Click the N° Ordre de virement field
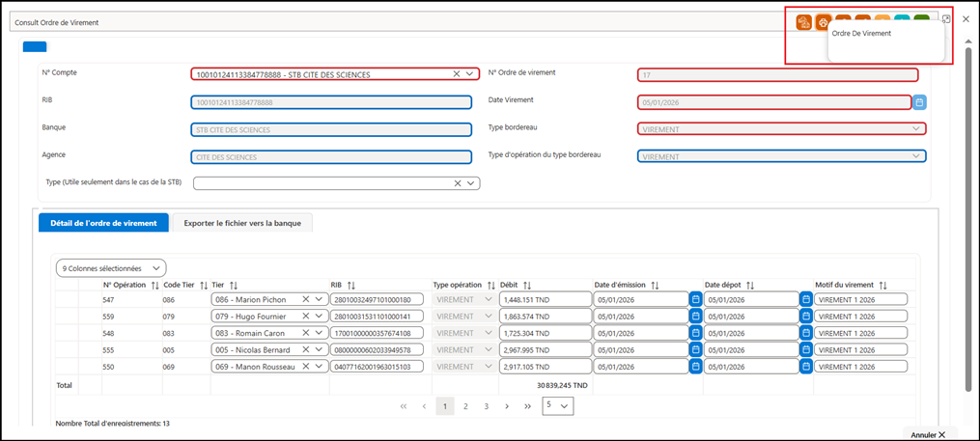The width and height of the screenshot is (980, 441). click(x=778, y=75)
